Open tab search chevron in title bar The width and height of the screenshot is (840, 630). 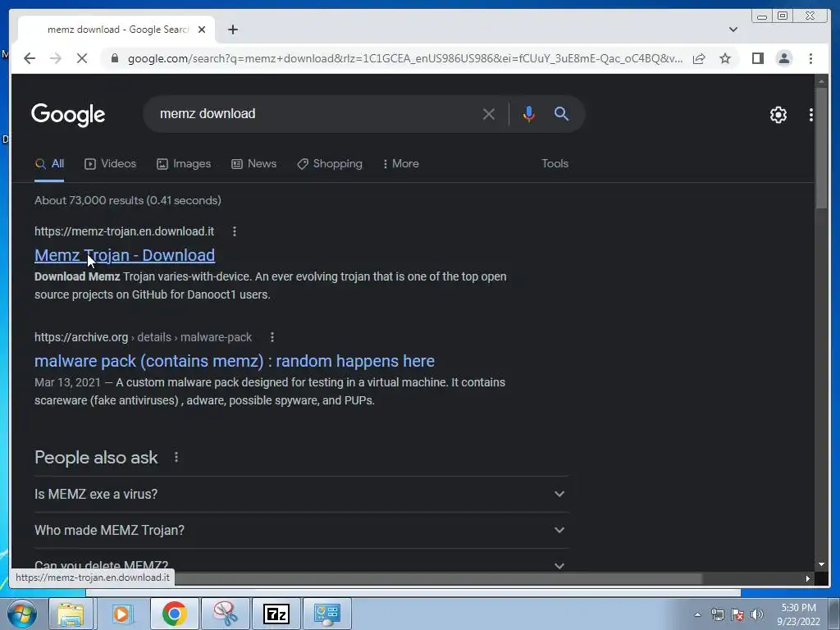click(733, 30)
